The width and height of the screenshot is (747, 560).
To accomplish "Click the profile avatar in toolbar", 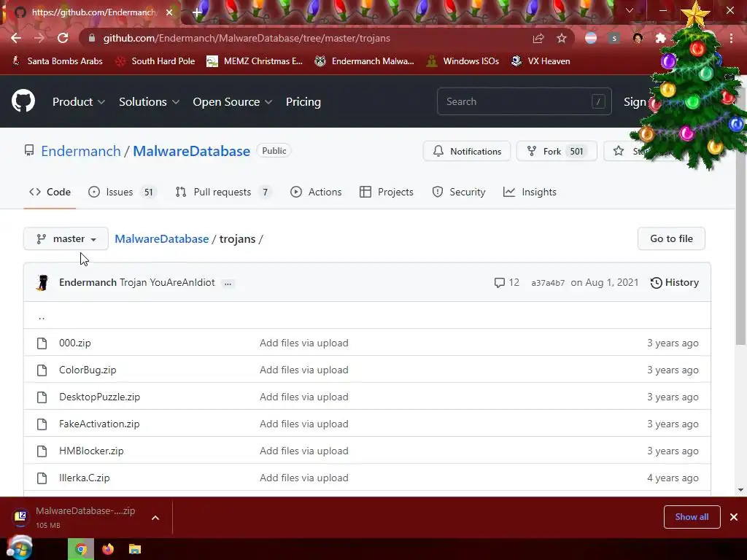I will [638, 38].
